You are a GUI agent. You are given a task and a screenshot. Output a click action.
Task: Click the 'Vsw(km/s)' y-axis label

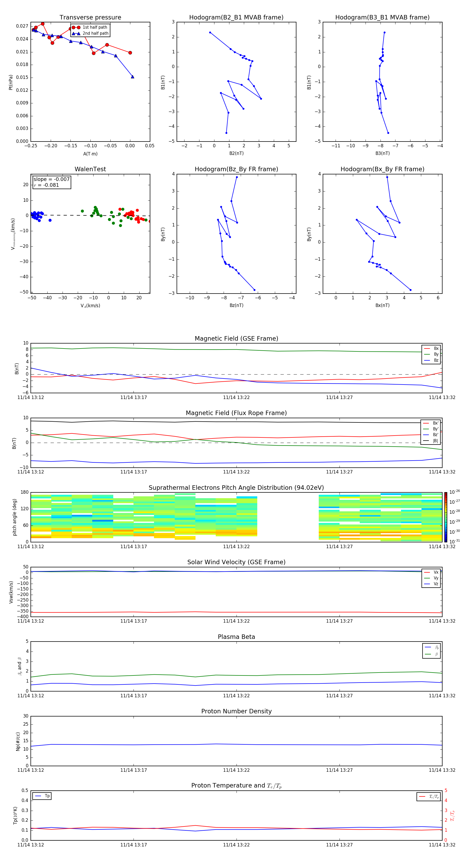11,592
